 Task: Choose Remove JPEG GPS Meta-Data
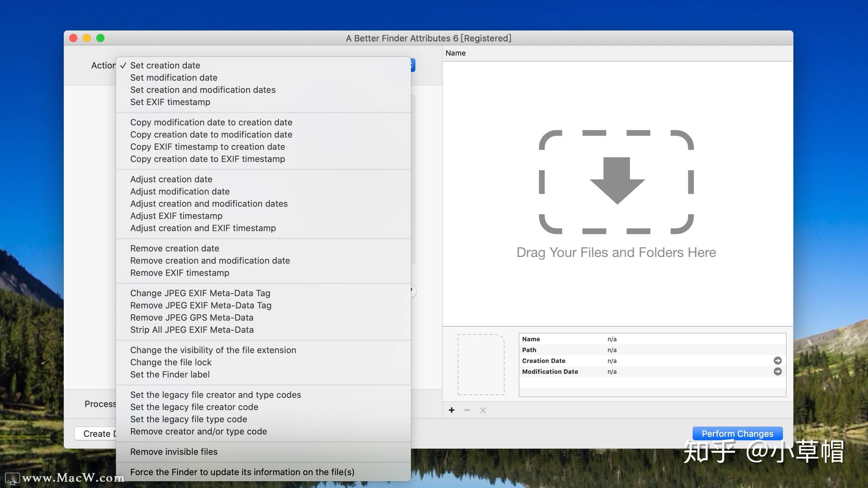pyautogui.click(x=263, y=318)
